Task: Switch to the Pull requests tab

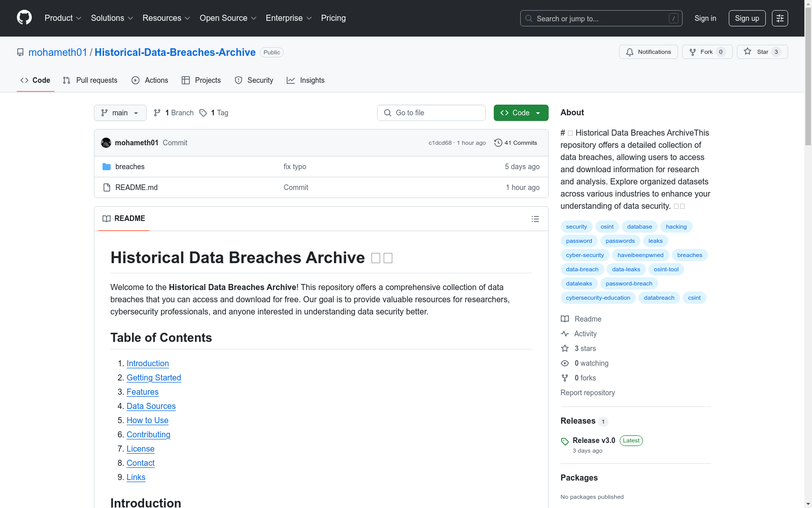Action: (x=90, y=80)
